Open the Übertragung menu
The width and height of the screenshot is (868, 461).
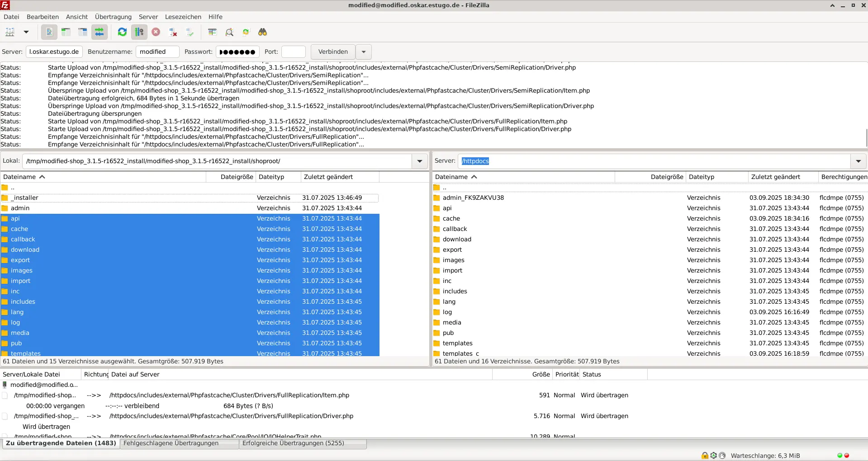point(113,17)
